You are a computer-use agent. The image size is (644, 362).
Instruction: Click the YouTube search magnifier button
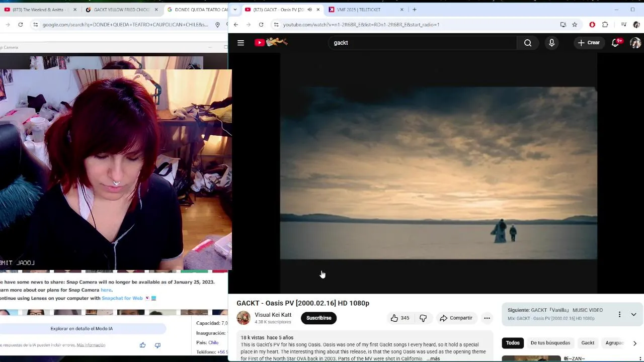tap(528, 43)
